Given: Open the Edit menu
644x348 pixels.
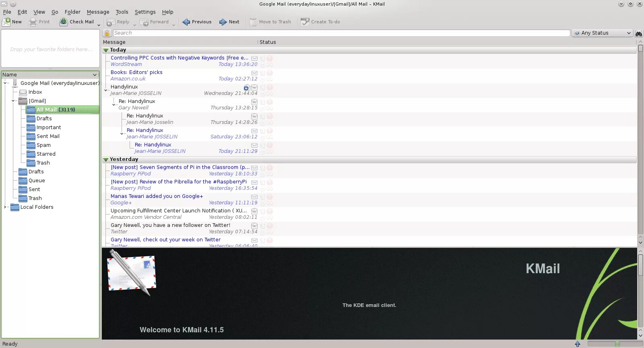Looking at the screenshot, I should tap(22, 12).
